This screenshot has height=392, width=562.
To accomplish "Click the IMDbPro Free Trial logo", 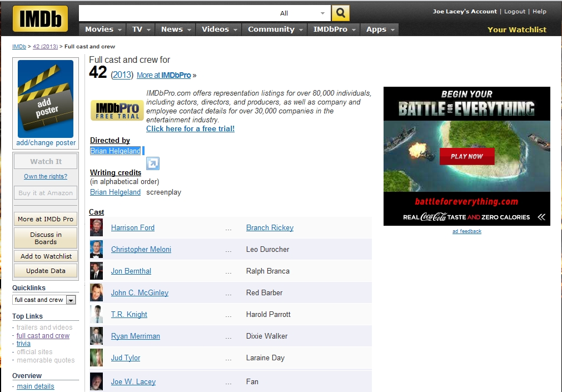I will coord(117,111).
